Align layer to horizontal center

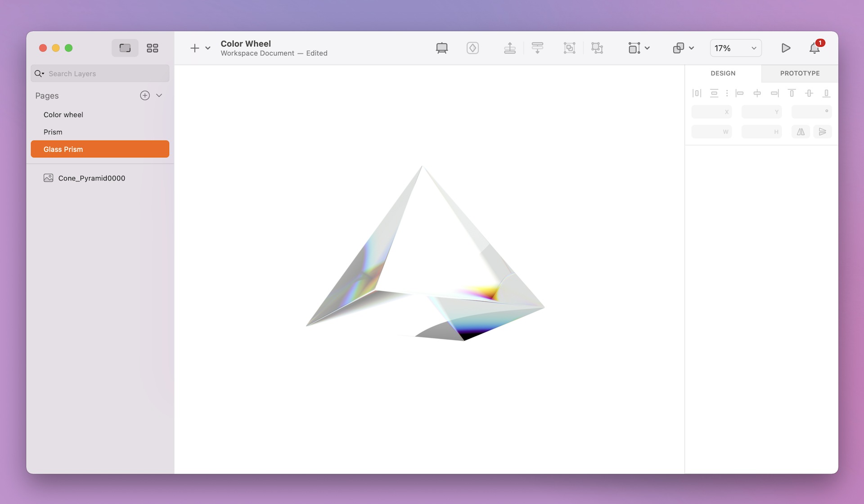[x=758, y=93]
